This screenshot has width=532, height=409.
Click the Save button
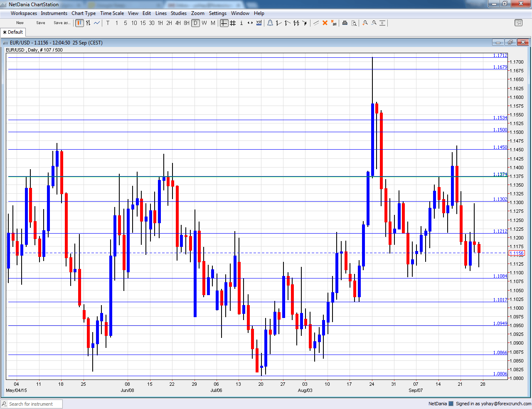click(x=41, y=23)
